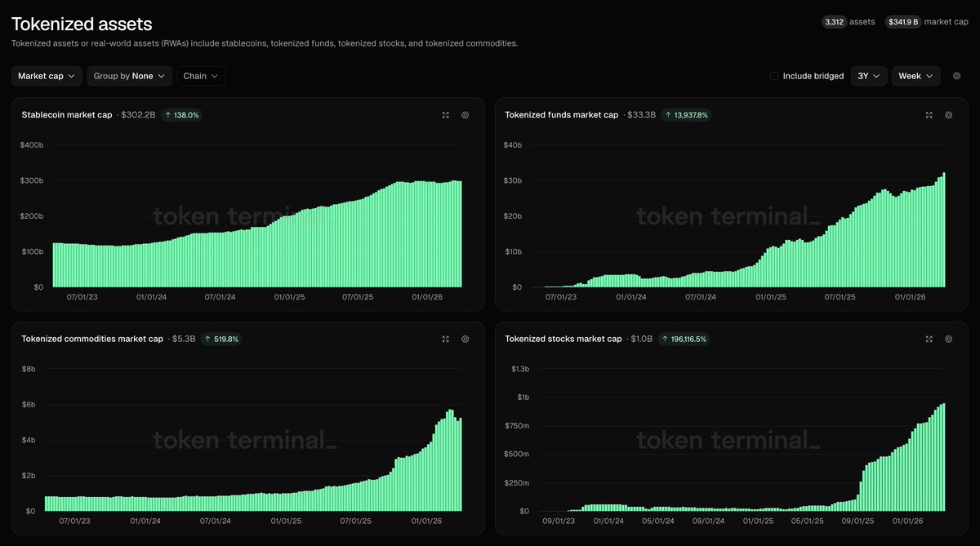Click the $341.9 B market cap badge

902,22
